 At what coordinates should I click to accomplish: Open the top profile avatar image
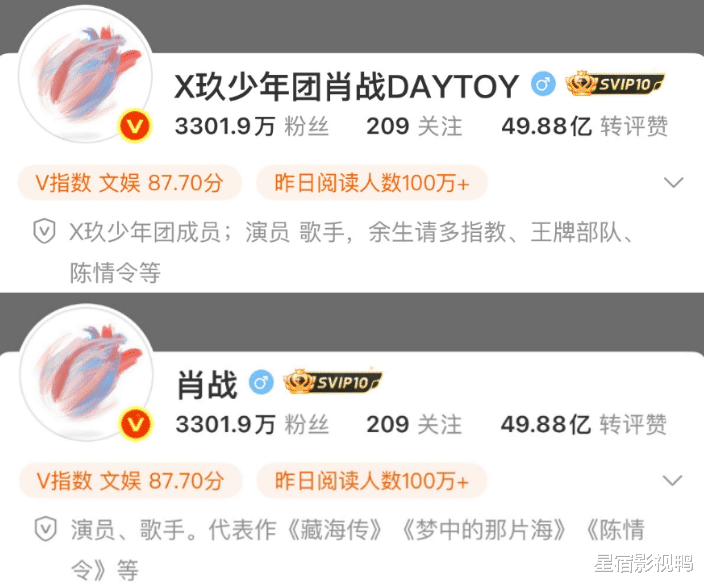(x=85, y=74)
